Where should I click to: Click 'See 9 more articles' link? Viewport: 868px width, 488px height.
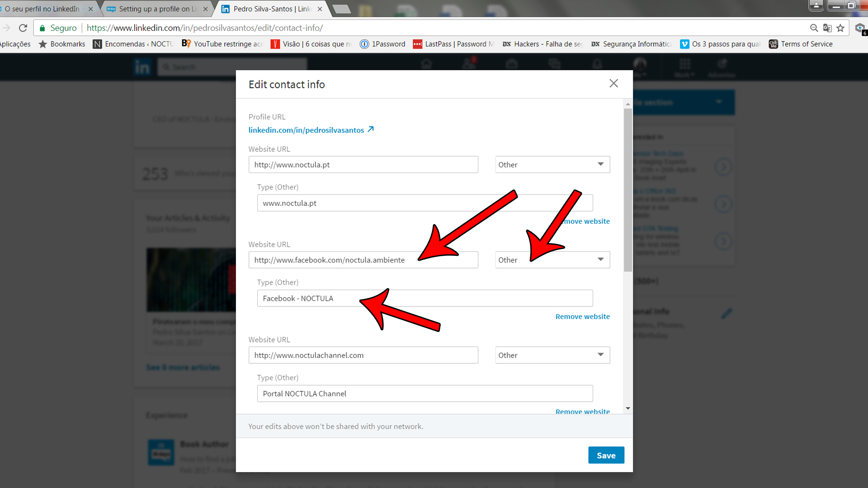(x=183, y=367)
